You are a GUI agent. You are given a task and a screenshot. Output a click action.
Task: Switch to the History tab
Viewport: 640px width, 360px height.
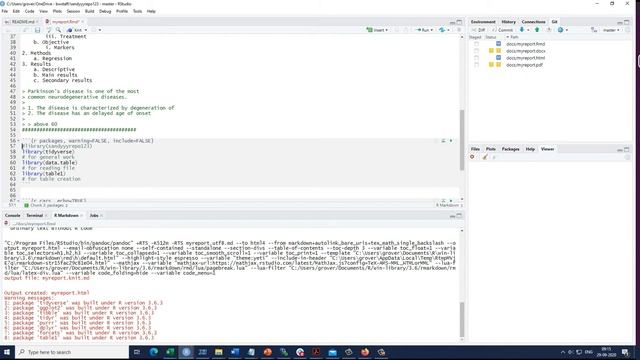click(x=509, y=22)
